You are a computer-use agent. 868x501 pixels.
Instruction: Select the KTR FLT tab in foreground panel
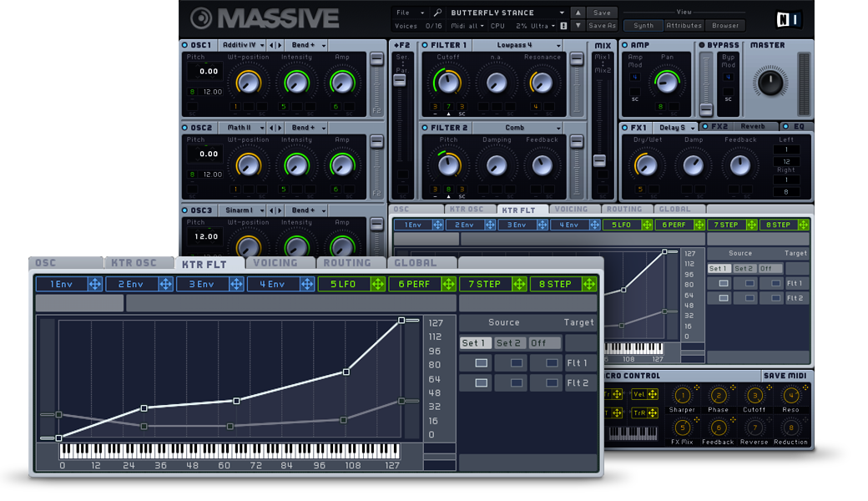(209, 264)
